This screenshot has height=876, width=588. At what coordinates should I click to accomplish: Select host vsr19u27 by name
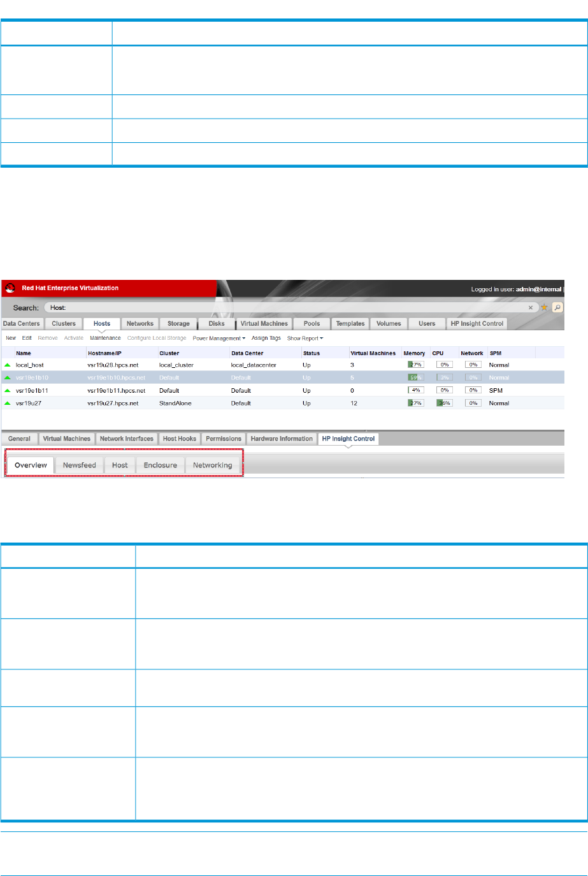coord(29,404)
